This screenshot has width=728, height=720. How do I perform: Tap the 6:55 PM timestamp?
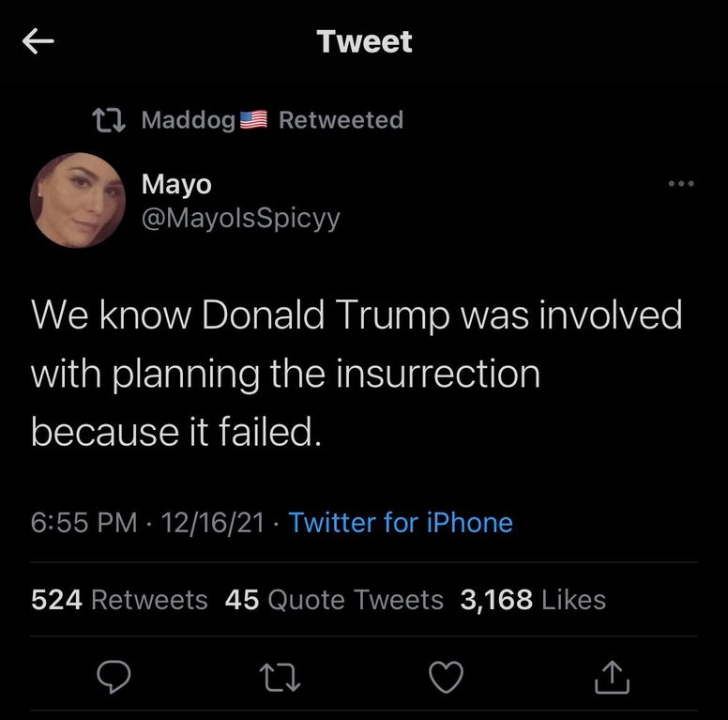click(x=84, y=522)
